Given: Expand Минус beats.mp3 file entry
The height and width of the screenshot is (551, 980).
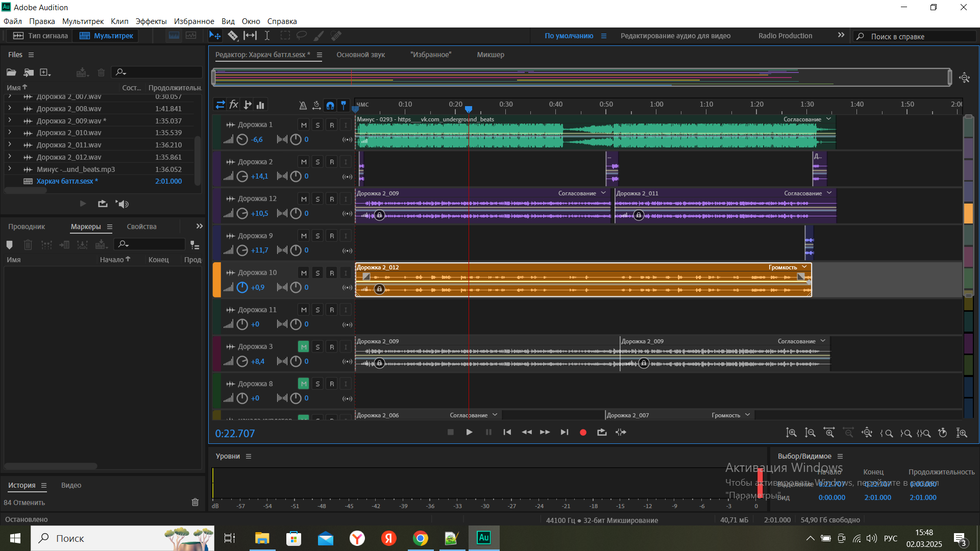Looking at the screenshot, I should (x=9, y=169).
